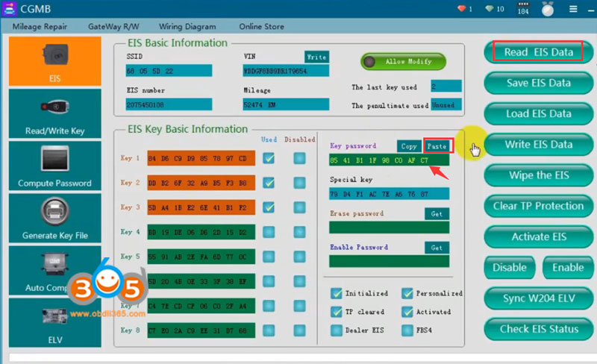Viewport: 597px width, 364px height.
Task: Check the Key 4 Disabled checkbox
Action: coord(299,232)
